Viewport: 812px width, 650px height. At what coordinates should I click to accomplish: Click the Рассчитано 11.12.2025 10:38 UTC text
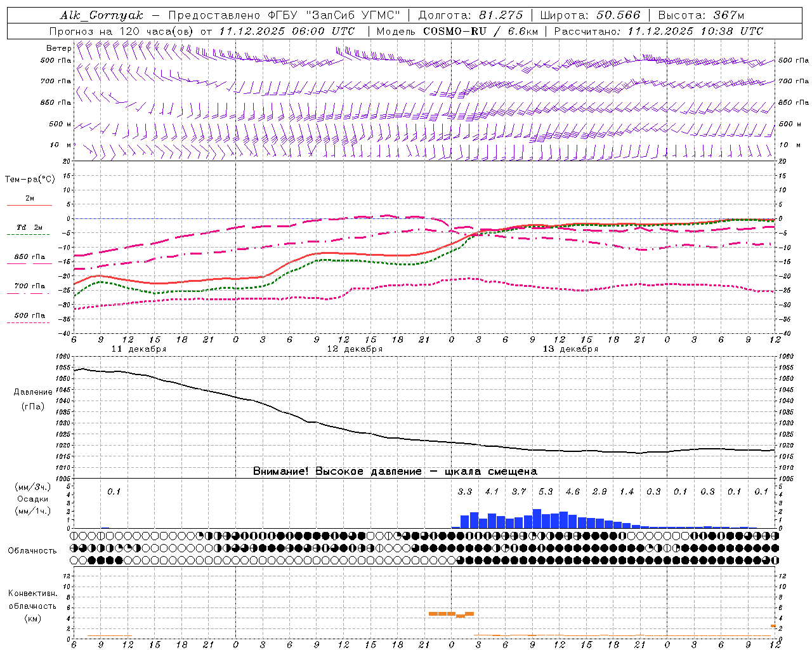pos(658,31)
